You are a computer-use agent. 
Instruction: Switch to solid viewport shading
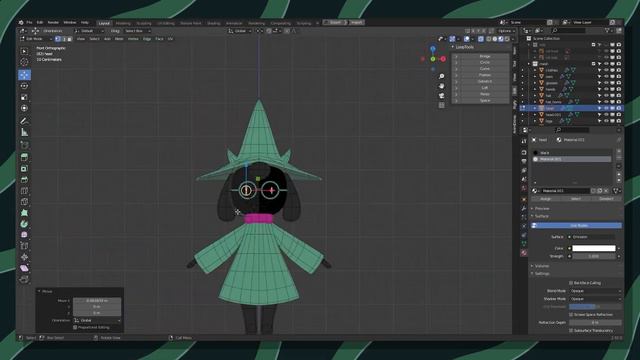coord(495,39)
